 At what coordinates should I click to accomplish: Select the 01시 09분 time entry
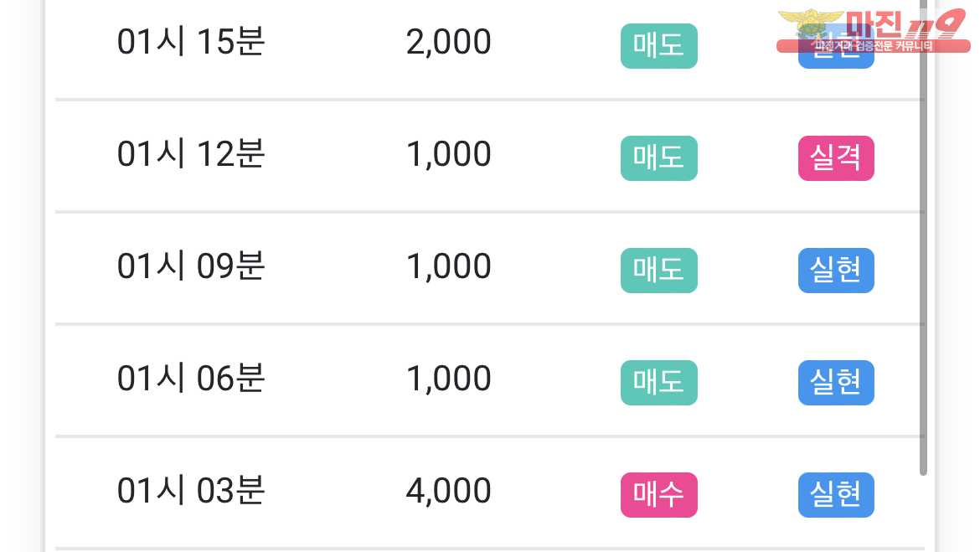(191, 266)
